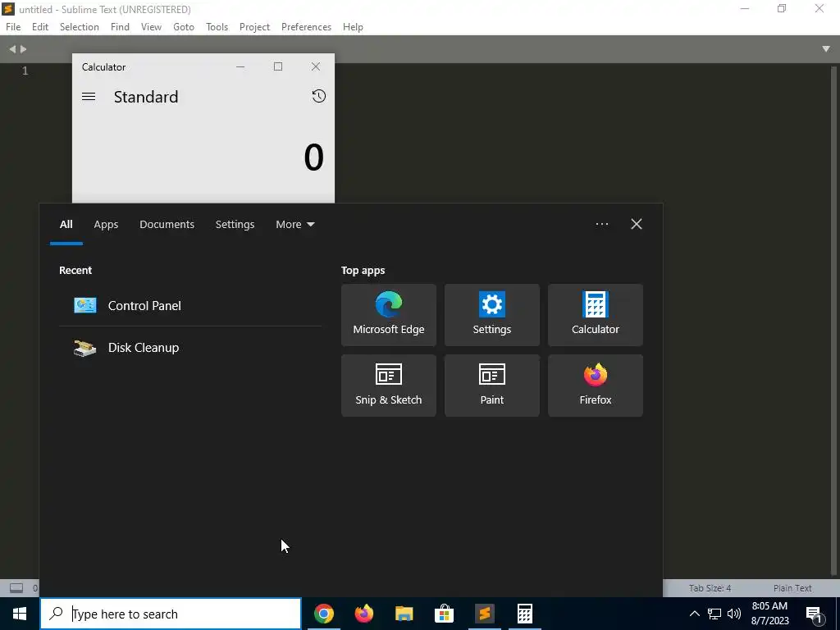Open Calculator history icon
The image size is (840, 630).
(x=319, y=96)
